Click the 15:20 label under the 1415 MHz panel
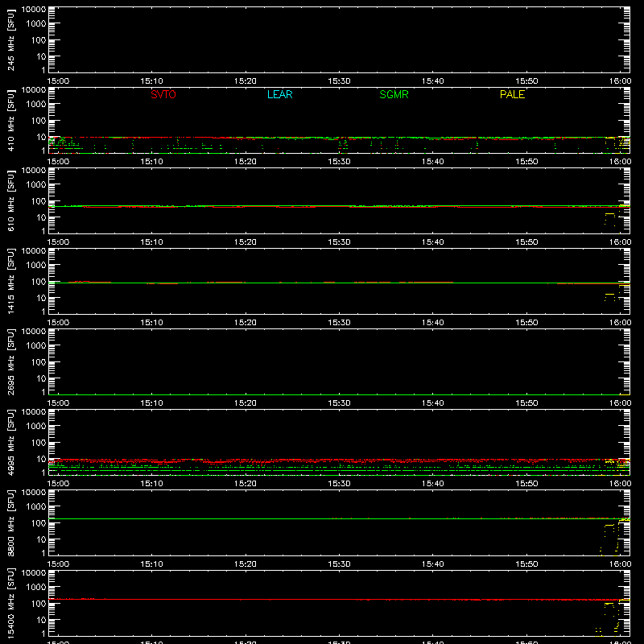Image resolution: width=644 pixels, height=644 pixels. [246, 323]
